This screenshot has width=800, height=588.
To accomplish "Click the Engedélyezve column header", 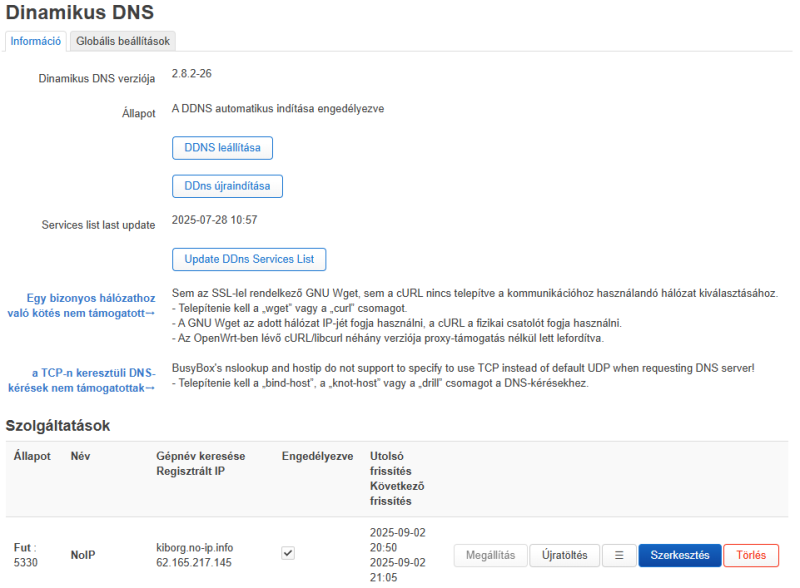I will pos(317,456).
